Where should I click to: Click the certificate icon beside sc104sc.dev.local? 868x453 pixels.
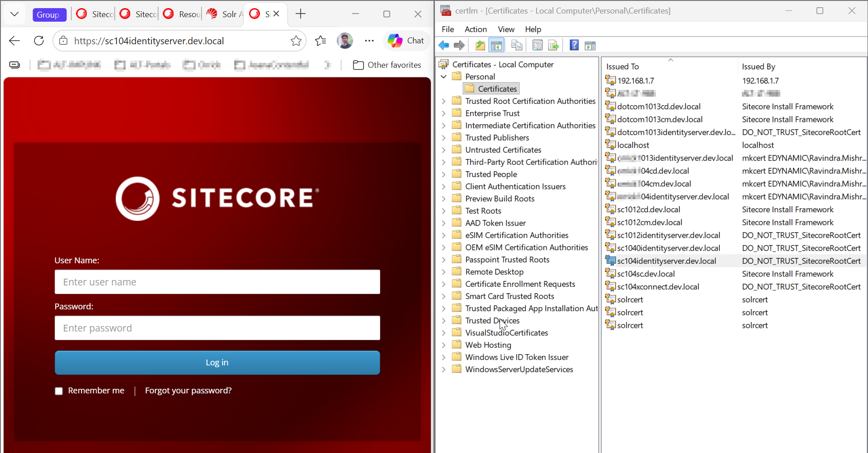[610, 274]
